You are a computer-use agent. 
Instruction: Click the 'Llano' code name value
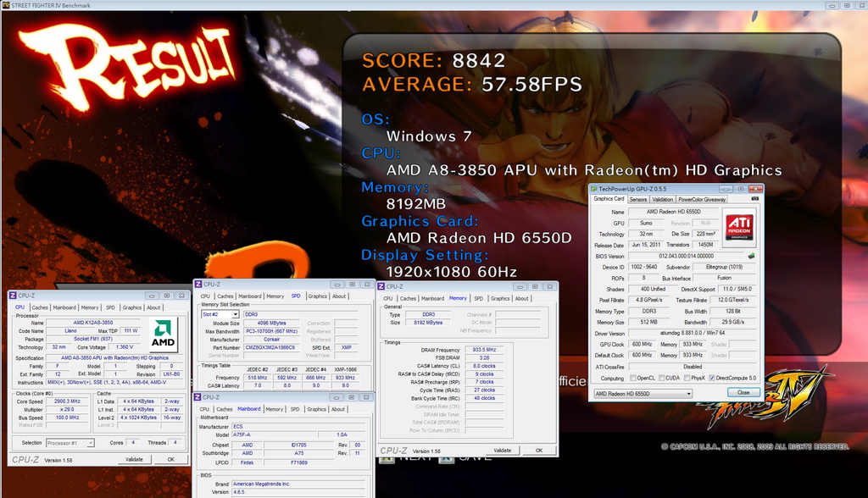[x=70, y=331]
